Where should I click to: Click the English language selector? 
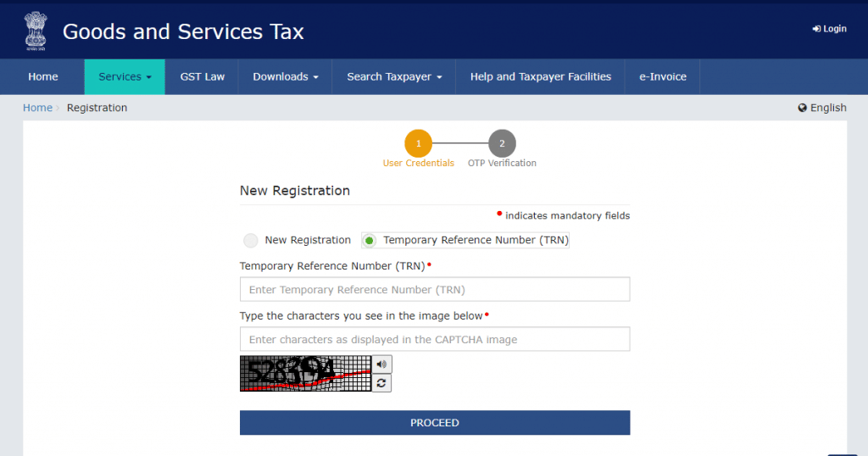tap(822, 108)
